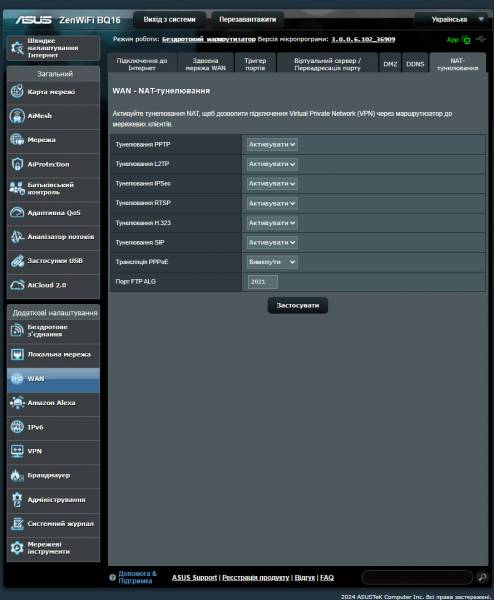Open the product registration link
Image resolution: width=494 pixels, height=600 pixels.
[x=256, y=577]
